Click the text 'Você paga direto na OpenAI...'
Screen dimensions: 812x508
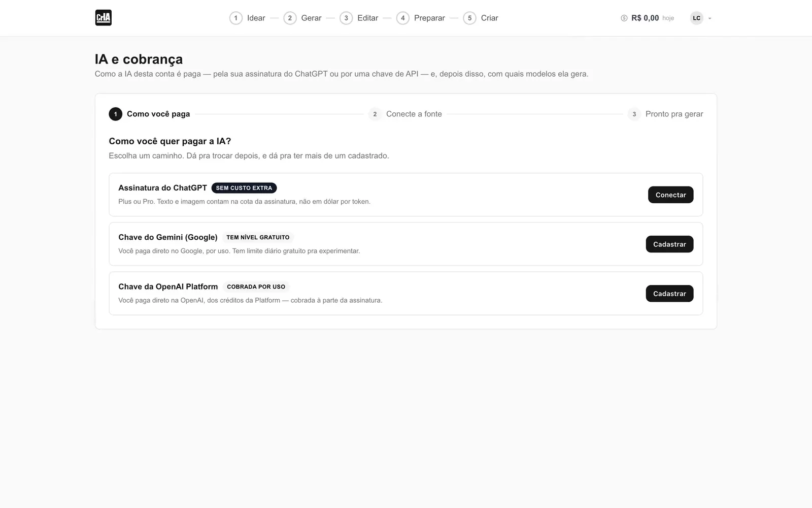tap(250, 300)
